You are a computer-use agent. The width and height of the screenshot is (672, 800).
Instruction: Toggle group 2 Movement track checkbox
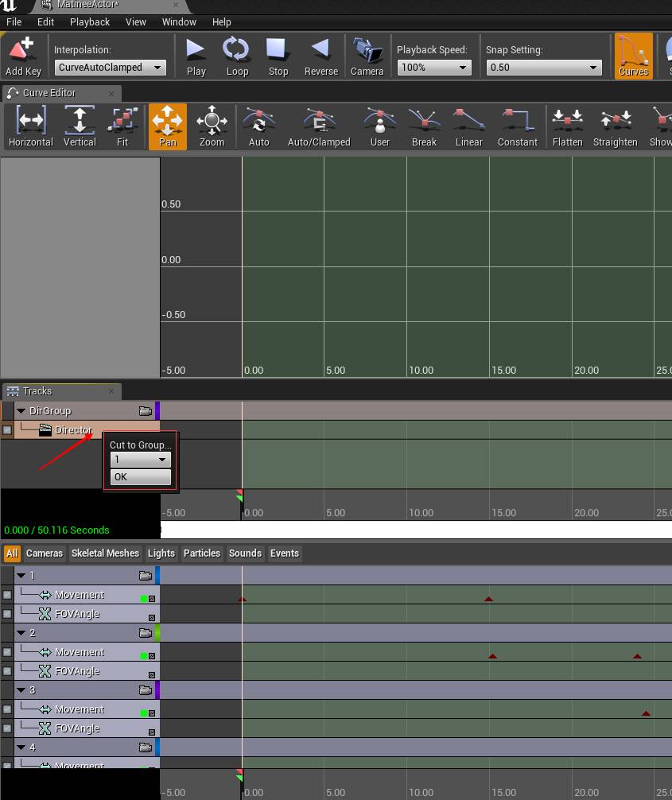pyautogui.click(x=7, y=651)
